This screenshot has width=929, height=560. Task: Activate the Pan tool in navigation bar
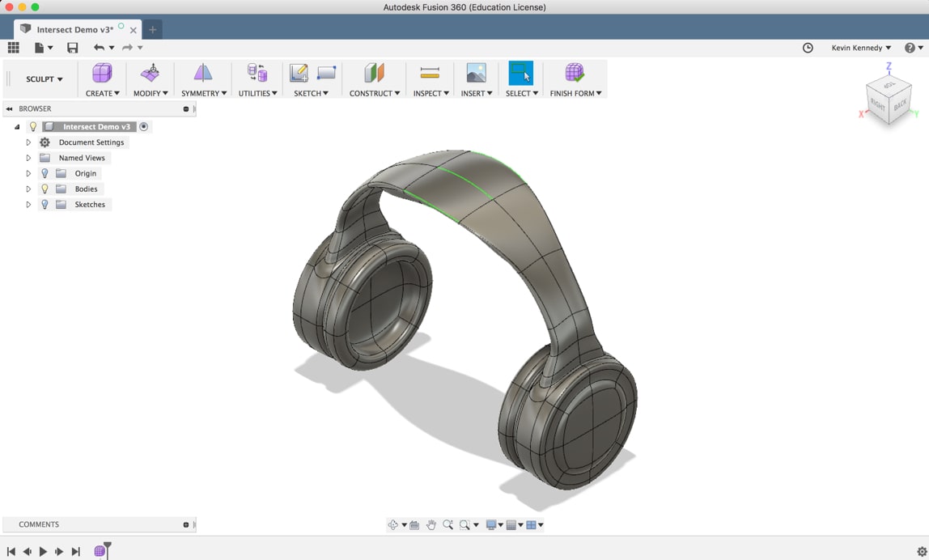click(x=432, y=524)
